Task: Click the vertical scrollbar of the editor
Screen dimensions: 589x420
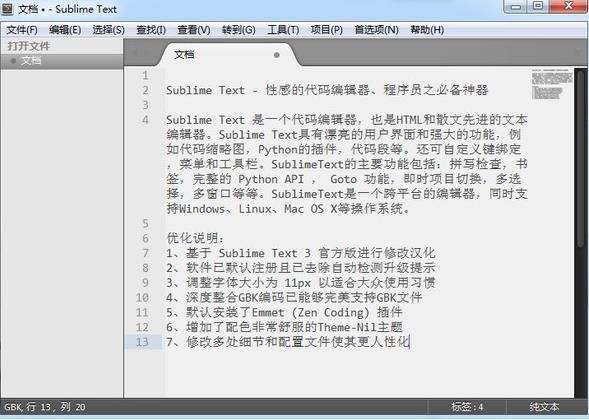Action: tap(581, 233)
